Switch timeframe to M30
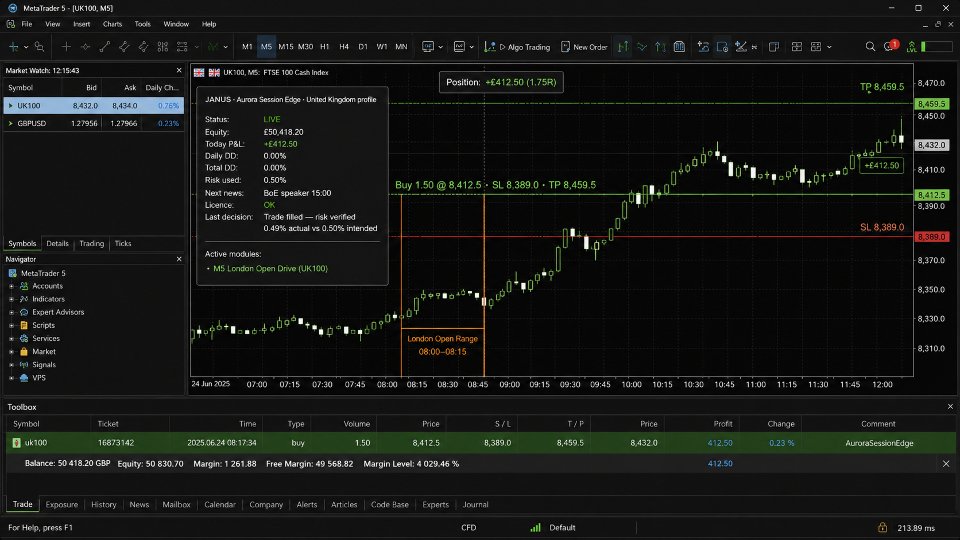The image size is (960, 540). pyautogui.click(x=306, y=47)
